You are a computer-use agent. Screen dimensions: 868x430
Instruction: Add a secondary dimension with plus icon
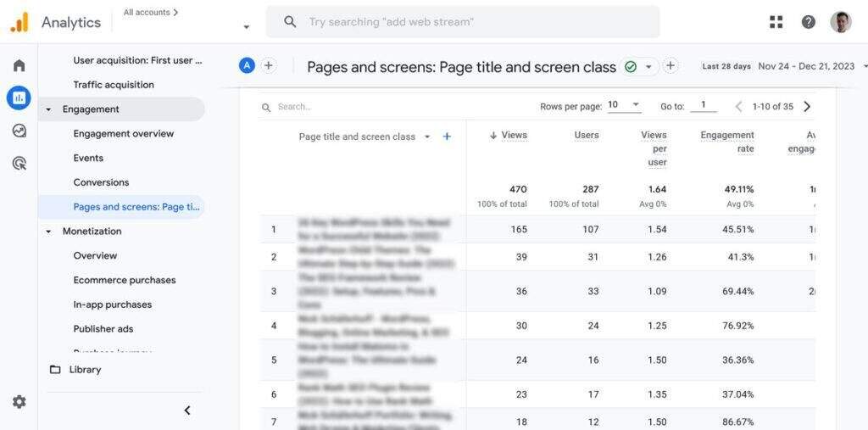447,137
